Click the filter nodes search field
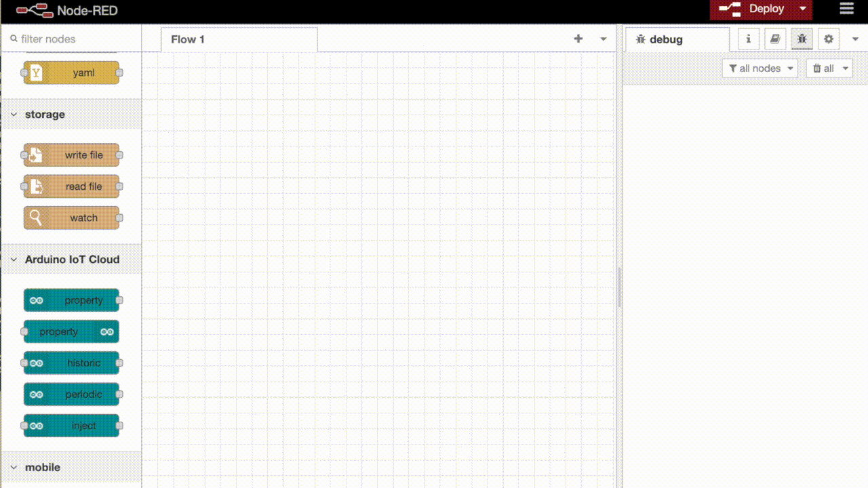This screenshot has width=868, height=488. click(x=75, y=39)
